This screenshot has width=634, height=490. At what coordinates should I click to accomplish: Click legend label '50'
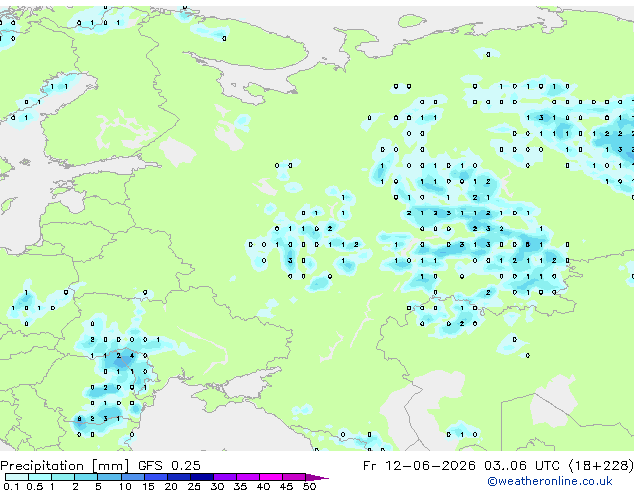tap(310, 486)
